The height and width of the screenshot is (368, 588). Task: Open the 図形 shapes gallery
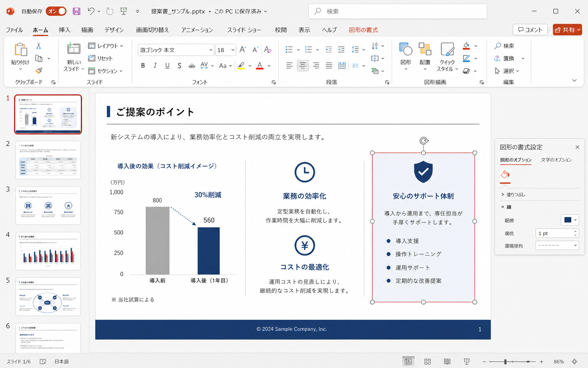406,57
